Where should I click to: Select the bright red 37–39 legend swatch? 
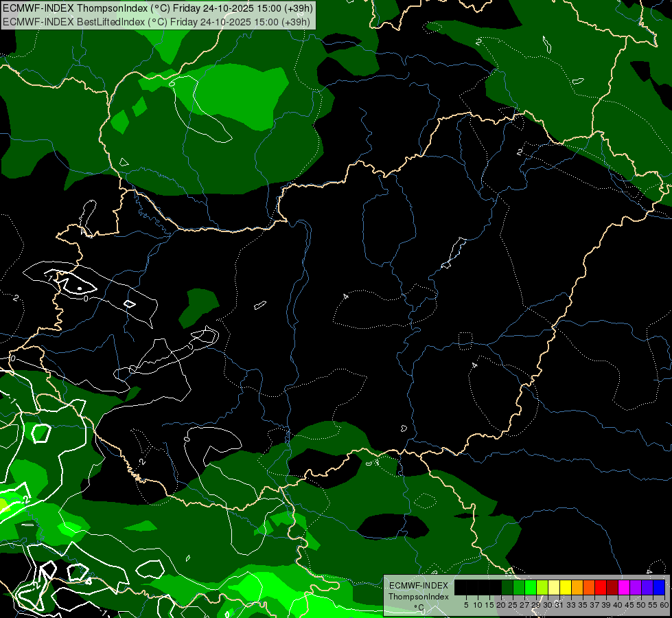[601, 588]
